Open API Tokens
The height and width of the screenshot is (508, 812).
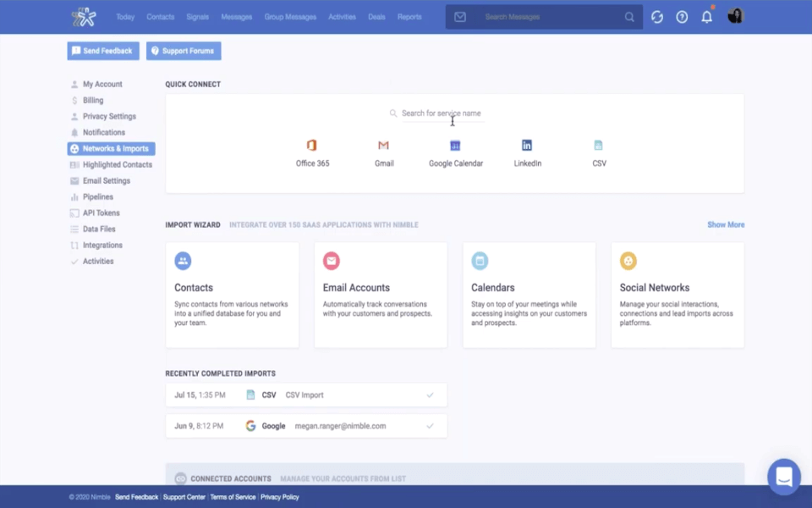pos(101,213)
